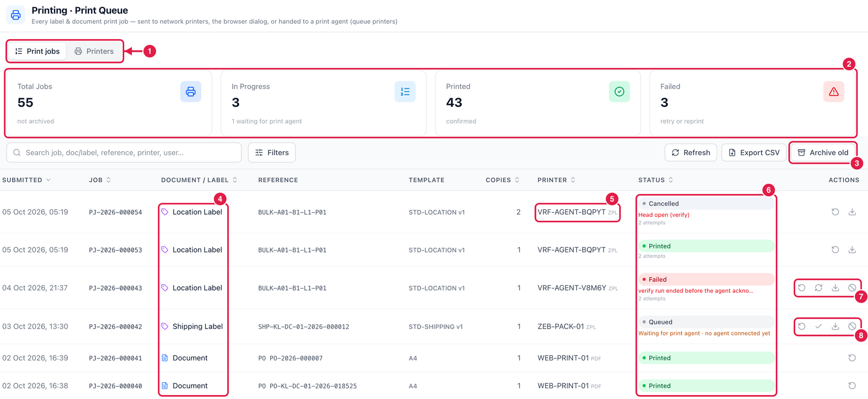Download the label for job PJ-2026-000053
Screen dimensions: 868x399
[x=852, y=250]
